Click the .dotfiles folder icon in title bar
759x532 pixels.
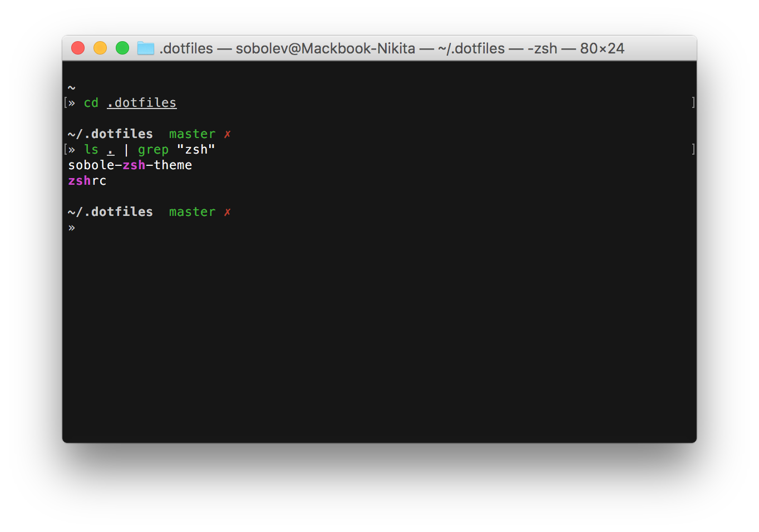[x=145, y=48]
